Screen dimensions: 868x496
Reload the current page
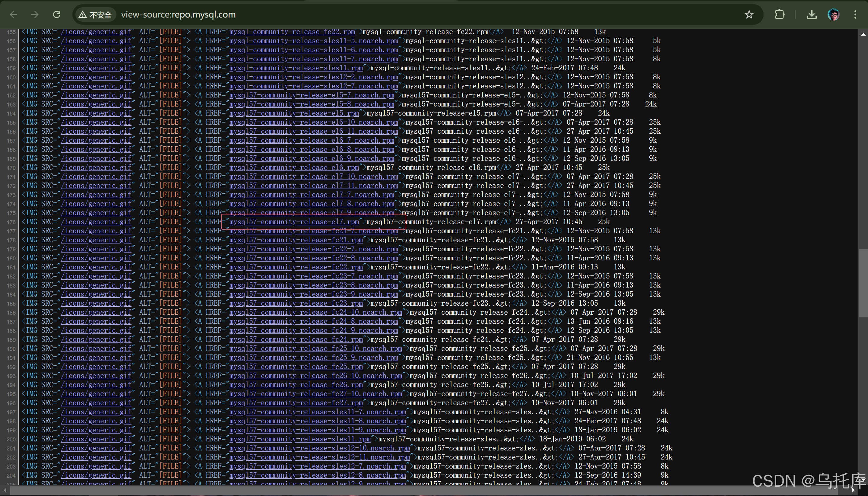57,15
